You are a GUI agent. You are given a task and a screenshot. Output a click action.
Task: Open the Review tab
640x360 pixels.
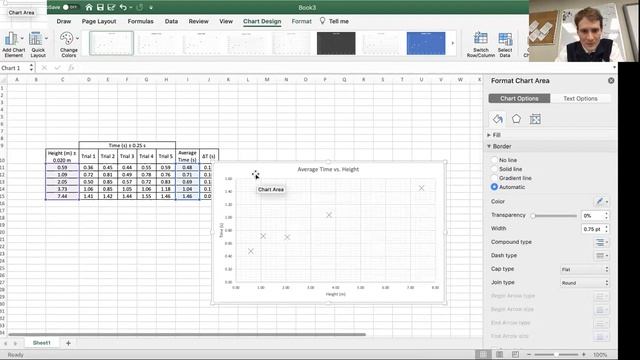pyautogui.click(x=198, y=21)
